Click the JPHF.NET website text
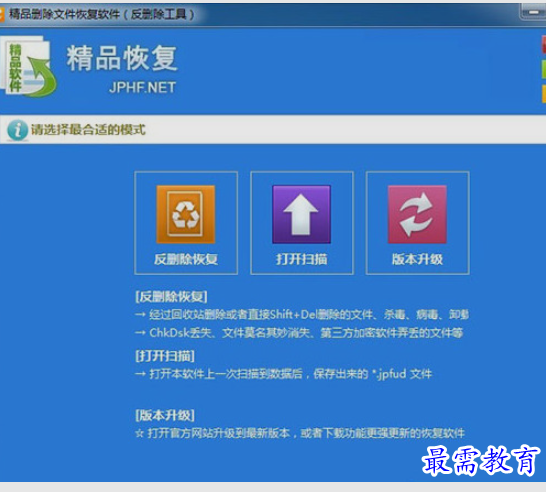Image resolution: width=546 pixels, height=492 pixels. tap(142, 87)
